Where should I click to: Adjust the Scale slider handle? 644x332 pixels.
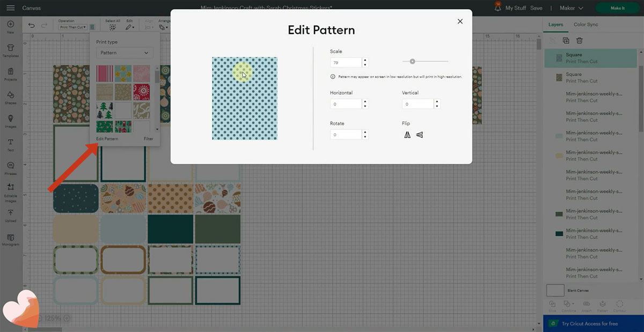coord(412,61)
